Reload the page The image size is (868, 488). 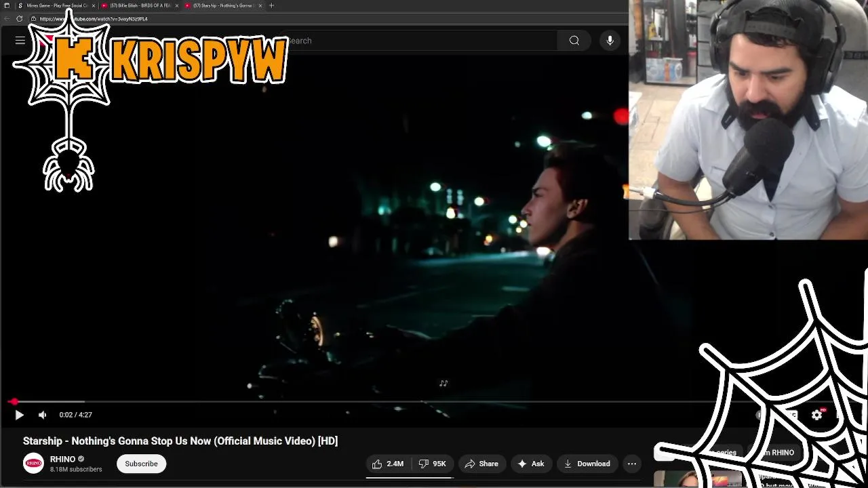click(20, 19)
